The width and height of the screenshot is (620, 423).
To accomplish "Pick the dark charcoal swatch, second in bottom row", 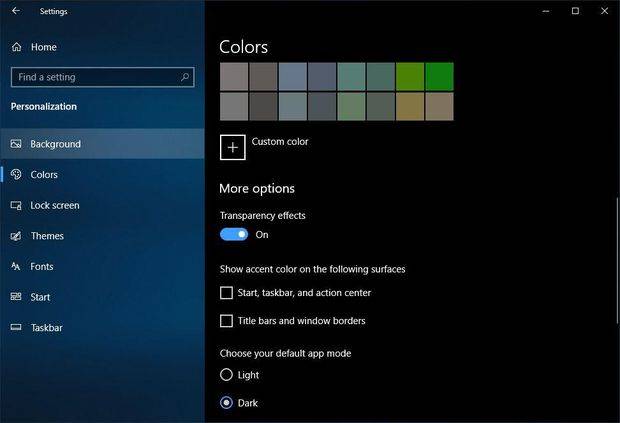I will pos(263,106).
